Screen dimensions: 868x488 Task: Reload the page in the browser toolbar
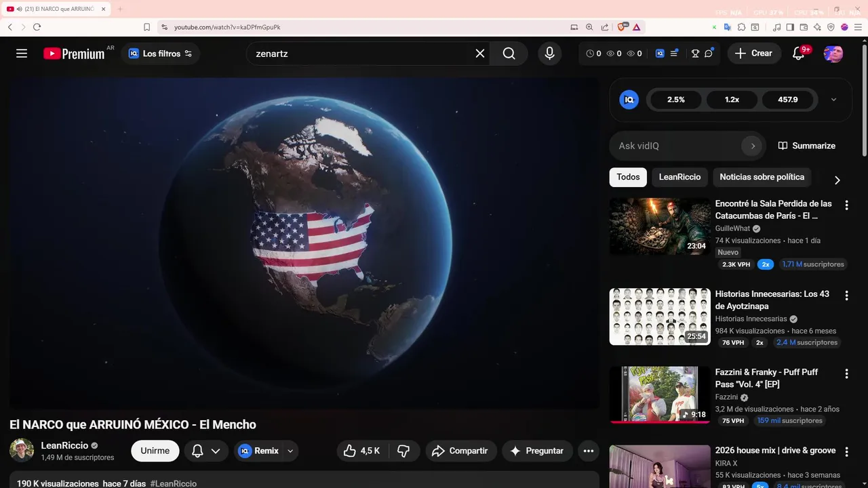click(37, 27)
